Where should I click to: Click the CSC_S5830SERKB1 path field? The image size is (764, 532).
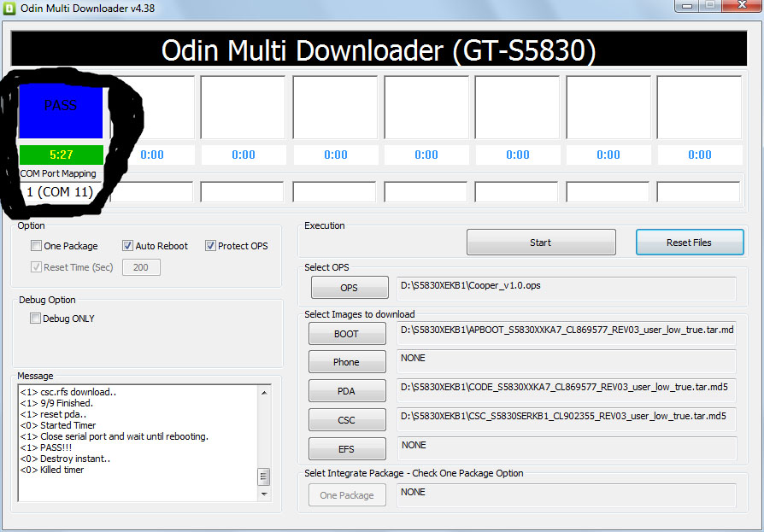[567, 419]
